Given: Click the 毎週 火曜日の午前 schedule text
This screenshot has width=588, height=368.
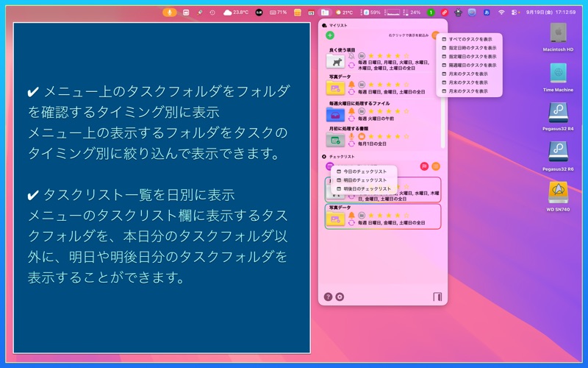Looking at the screenshot, I should pyautogui.click(x=376, y=118).
